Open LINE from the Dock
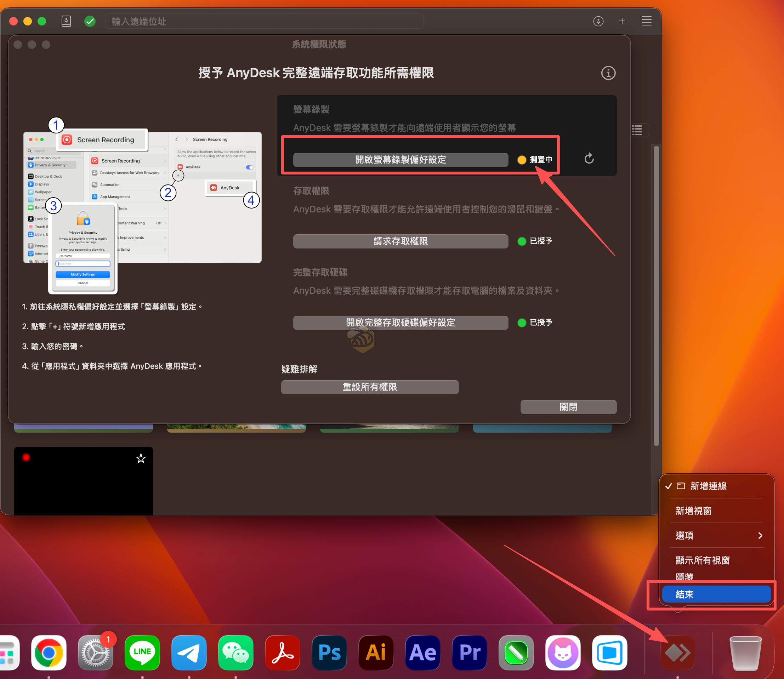The height and width of the screenshot is (679, 784). [x=142, y=653]
